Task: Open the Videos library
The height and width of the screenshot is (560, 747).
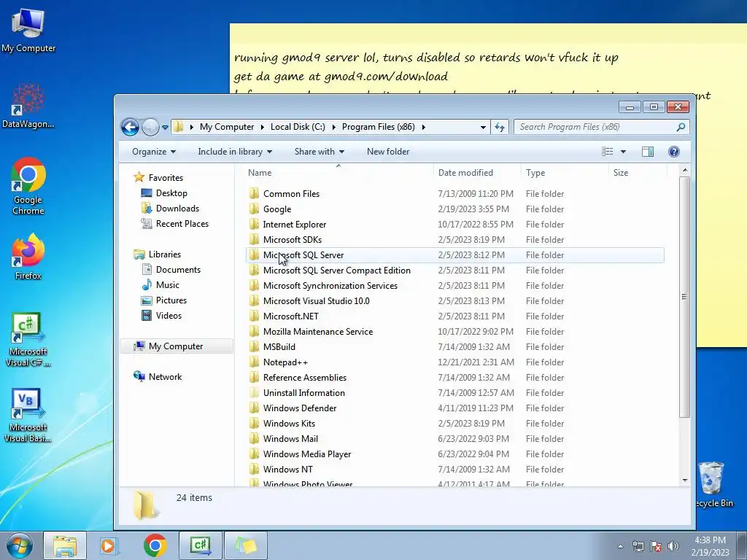Action: pyautogui.click(x=161, y=315)
